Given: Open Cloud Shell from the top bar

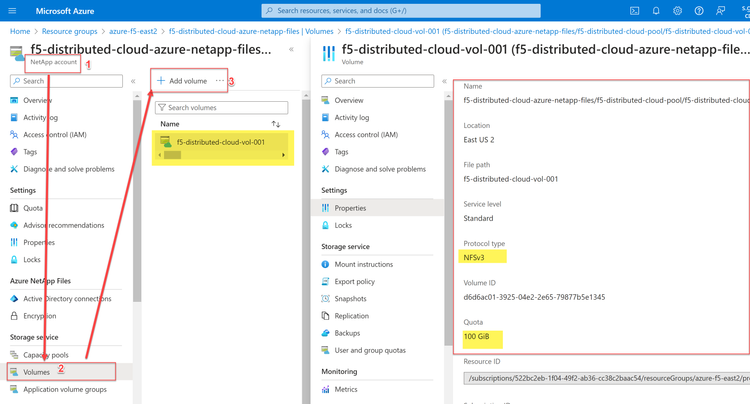Looking at the screenshot, I should click(x=635, y=11).
